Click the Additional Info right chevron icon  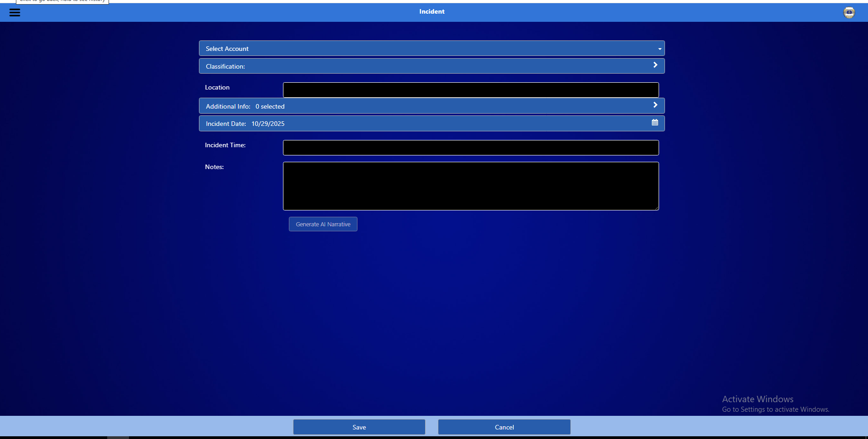(x=655, y=105)
